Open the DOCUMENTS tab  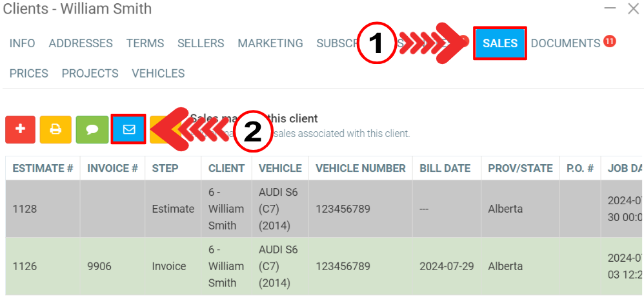566,43
